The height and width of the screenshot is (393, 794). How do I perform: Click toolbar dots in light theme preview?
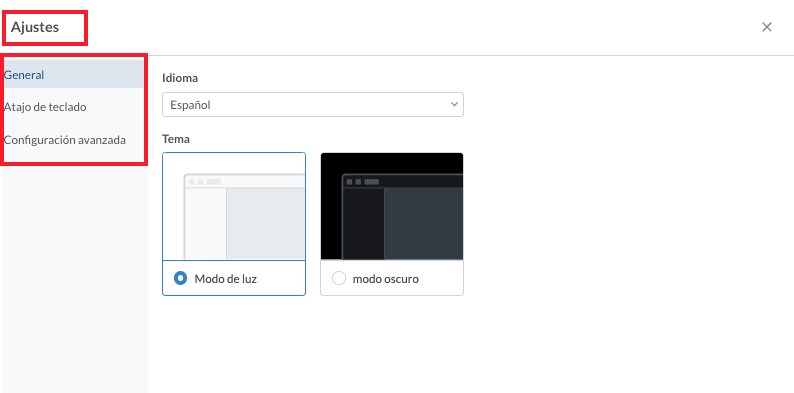pos(205,181)
